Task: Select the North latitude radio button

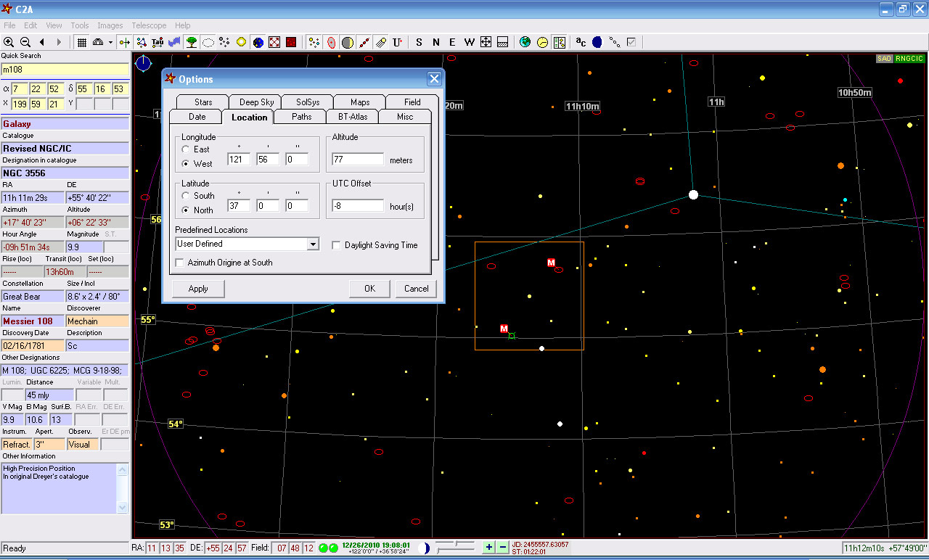Action: [x=186, y=210]
